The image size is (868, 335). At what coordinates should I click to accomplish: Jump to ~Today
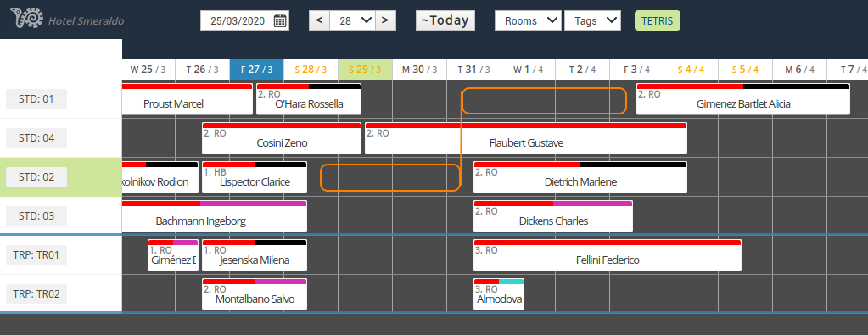[x=445, y=20]
